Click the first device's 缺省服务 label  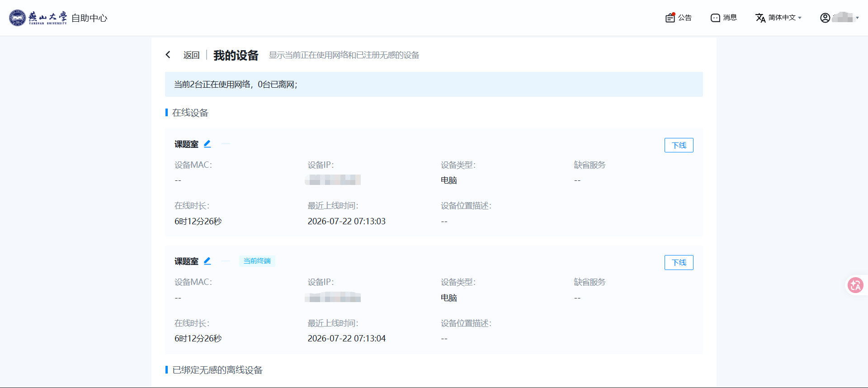590,165
